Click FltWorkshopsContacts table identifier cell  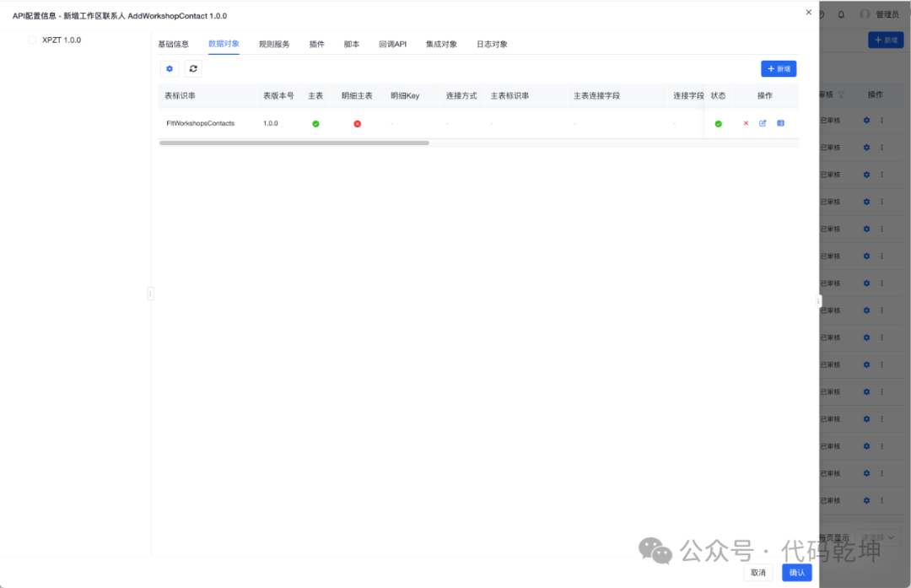(201, 123)
